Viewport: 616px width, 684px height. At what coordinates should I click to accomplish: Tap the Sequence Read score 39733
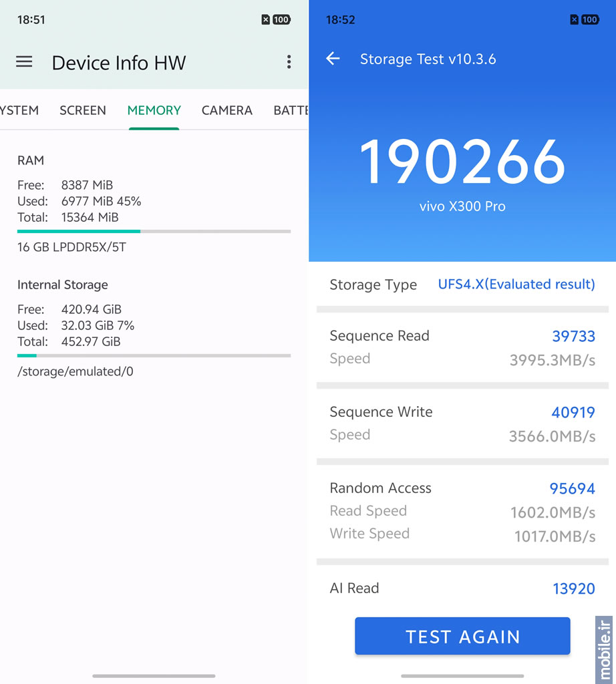(573, 336)
